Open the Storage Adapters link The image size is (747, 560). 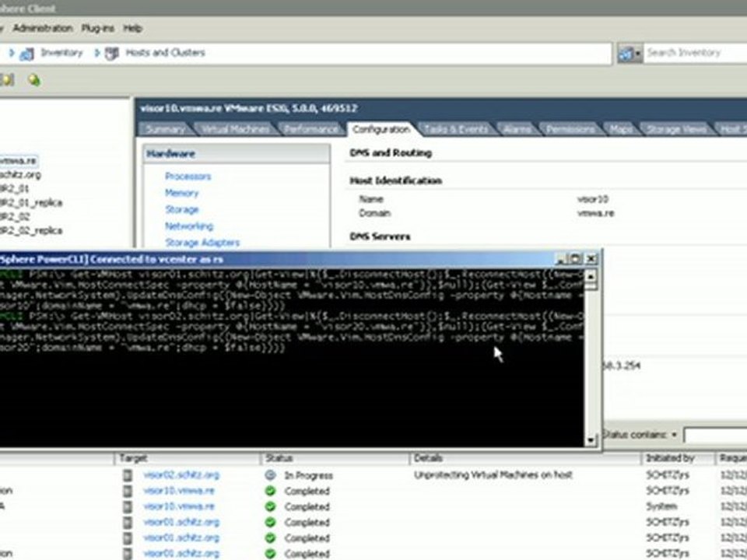tap(202, 243)
